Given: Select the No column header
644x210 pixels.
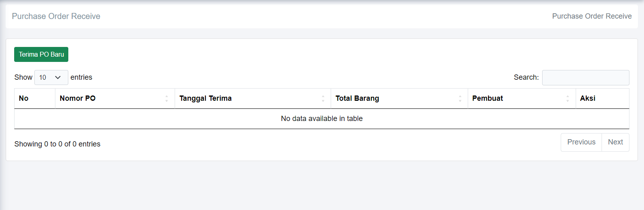Looking at the screenshot, I should coord(24,98).
